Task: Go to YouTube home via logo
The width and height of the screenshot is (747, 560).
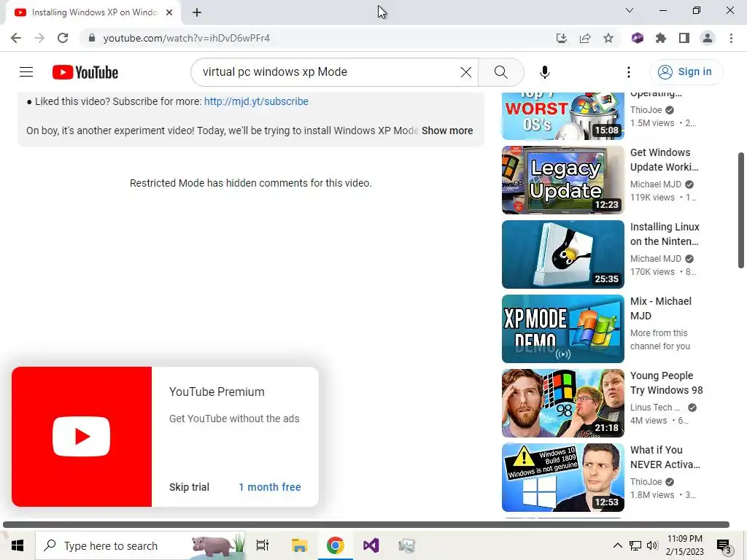Action: coord(85,72)
